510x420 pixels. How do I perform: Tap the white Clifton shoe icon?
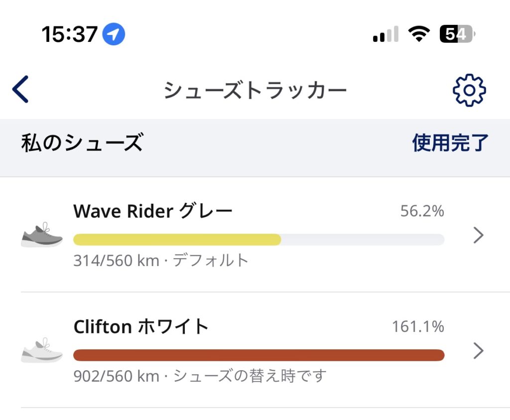point(42,351)
